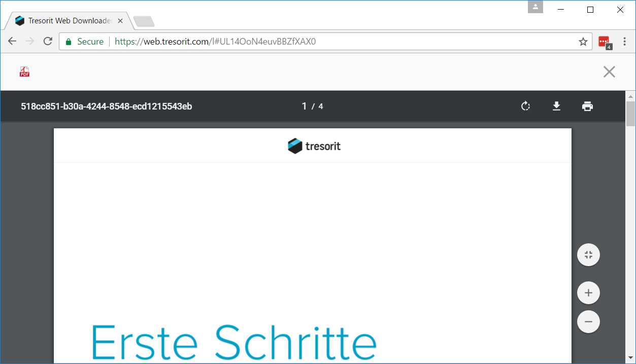This screenshot has height=364, width=636.
Task: Go back with the browser back arrow
Action: 12,42
